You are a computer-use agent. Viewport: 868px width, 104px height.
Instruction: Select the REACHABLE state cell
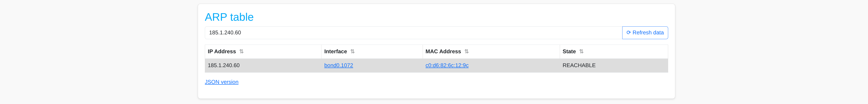tap(579, 66)
